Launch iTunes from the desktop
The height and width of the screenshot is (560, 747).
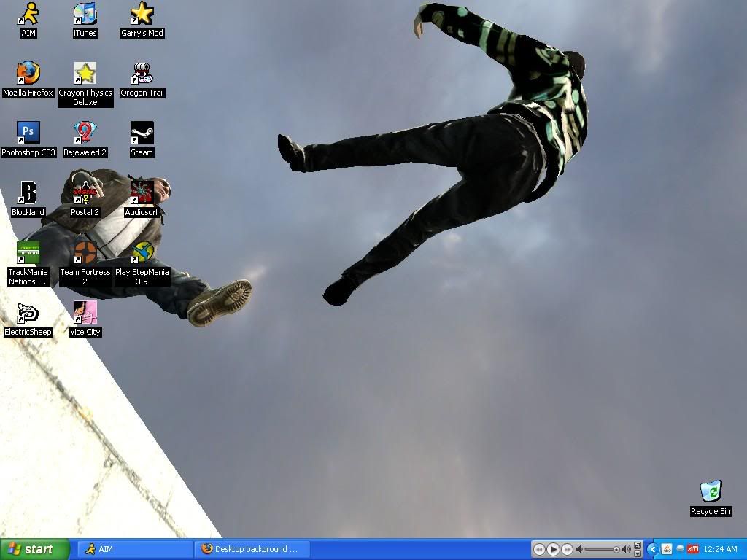coord(85,15)
